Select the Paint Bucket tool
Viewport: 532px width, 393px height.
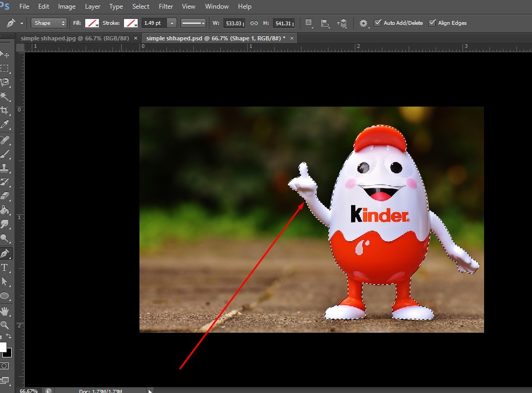coord(5,210)
